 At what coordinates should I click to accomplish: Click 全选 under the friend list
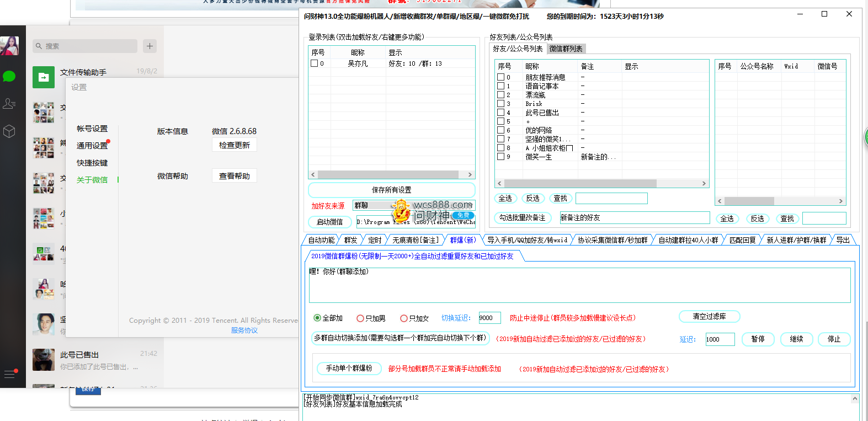click(x=505, y=198)
